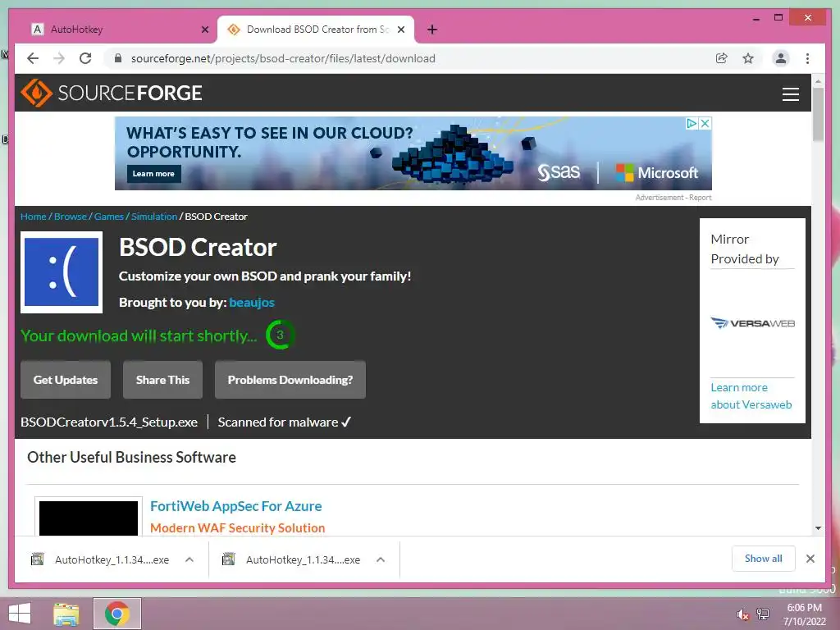The height and width of the screenshot is (630, 840).
Task: Click the Problems Downloading? button
Action: [x=290, y=380]
